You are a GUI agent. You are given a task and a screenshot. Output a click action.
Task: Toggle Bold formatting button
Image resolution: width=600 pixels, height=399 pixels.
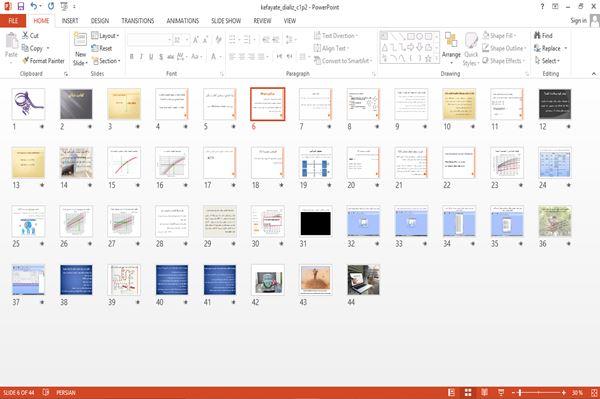click(132, 57)
